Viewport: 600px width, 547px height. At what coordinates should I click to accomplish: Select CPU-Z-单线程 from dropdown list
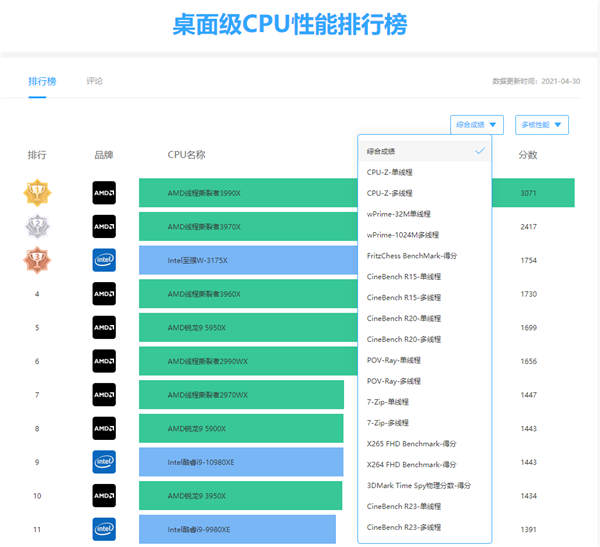(425, 172)
